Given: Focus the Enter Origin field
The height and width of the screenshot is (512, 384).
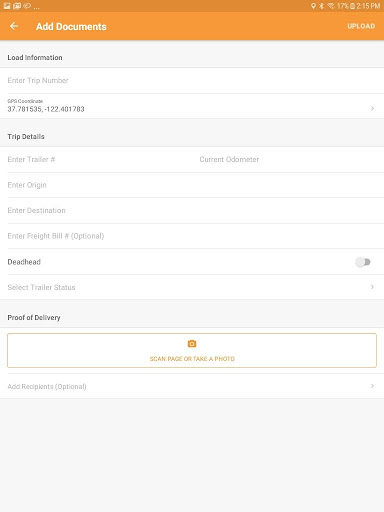Looking at the screenshot, I should coord(195,185).
